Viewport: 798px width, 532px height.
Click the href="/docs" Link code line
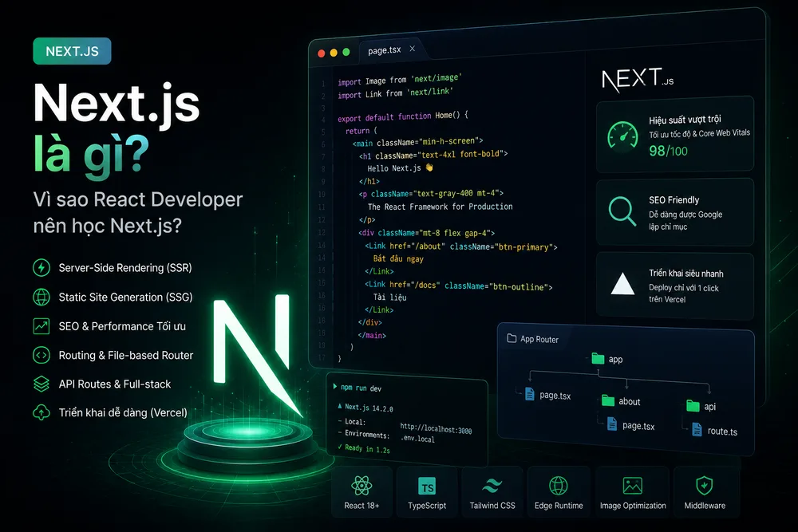459,286
